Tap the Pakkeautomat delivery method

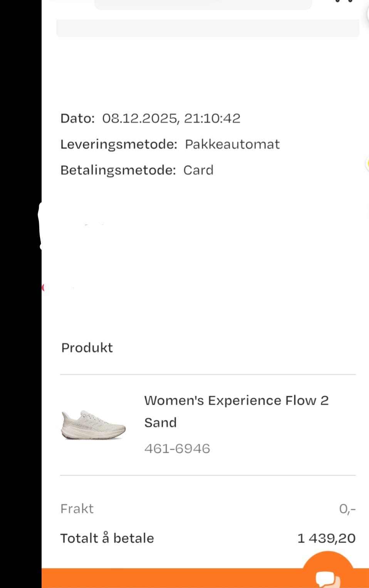point(232,144)
